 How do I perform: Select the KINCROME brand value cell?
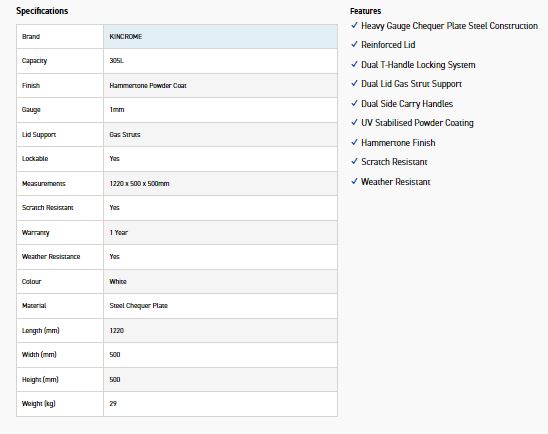click(x=221, y=37)
